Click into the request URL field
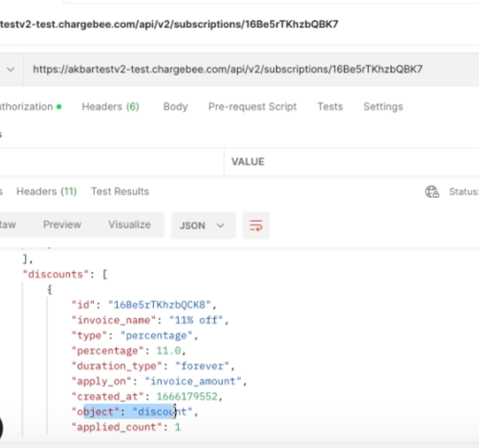 (x=227, y=69)
